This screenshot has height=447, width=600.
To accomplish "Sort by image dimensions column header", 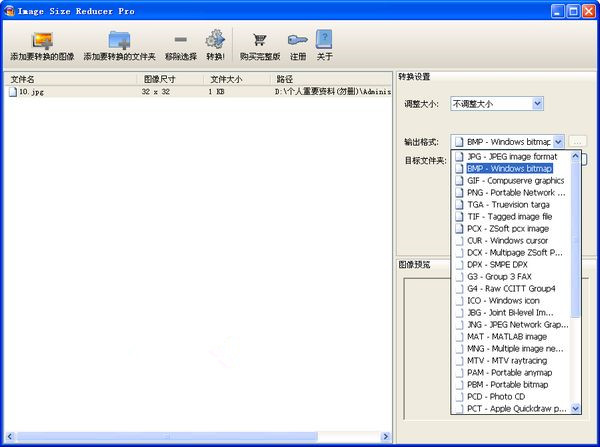I will [x=170, y=79].
